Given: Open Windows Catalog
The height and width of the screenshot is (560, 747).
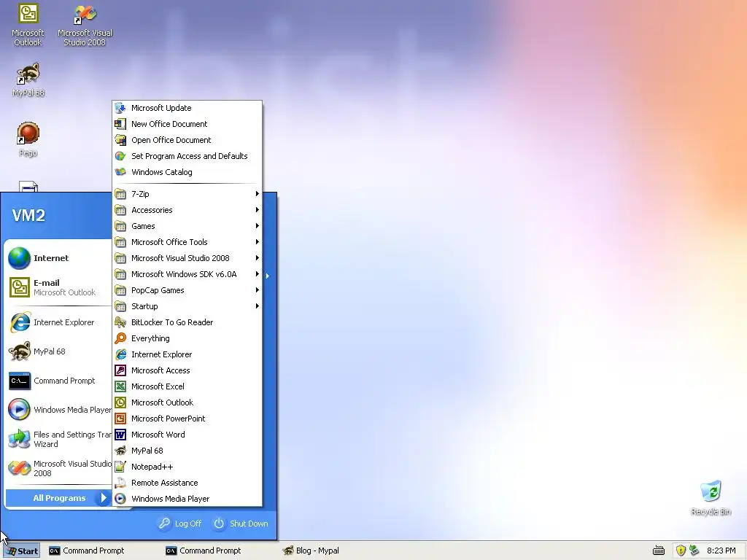Looking at the screenshot, I should (187, 172).
